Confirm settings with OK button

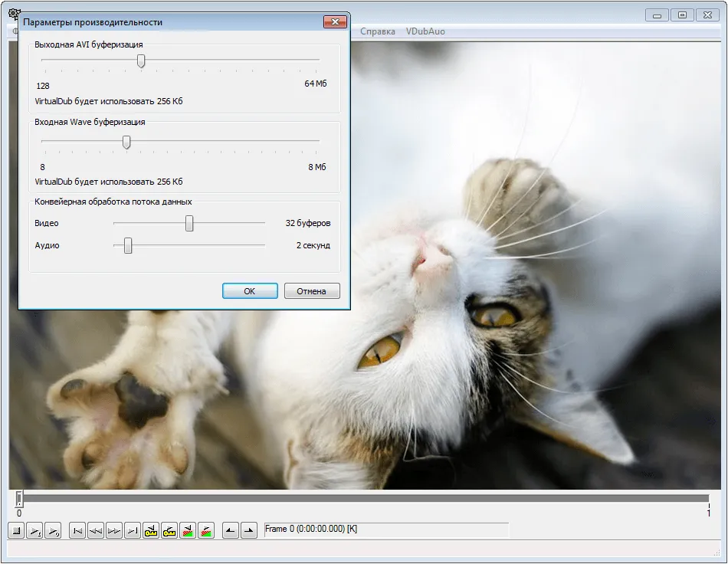point(250,291)
